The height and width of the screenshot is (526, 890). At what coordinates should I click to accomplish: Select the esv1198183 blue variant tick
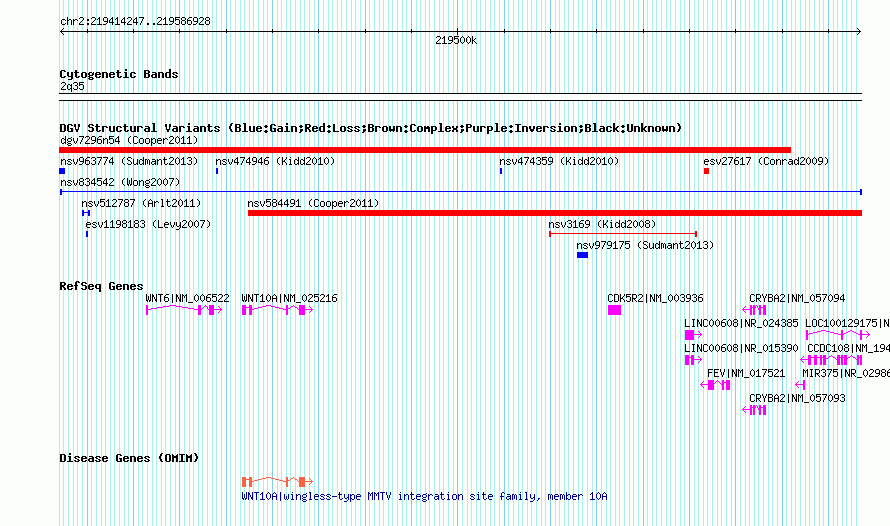(x=87, y=234)
